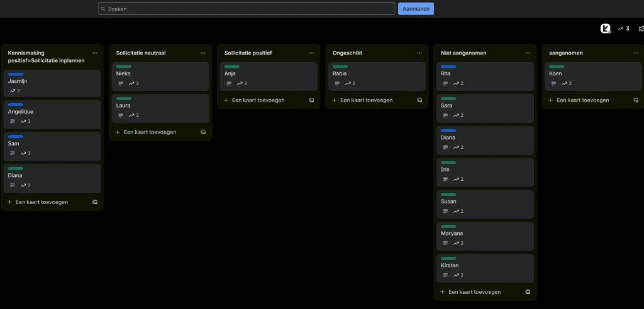The width and height of the screenshot is (644, 309).
Task: Click trend icon on Kirsten card
Action: click(x=457, y=275)
